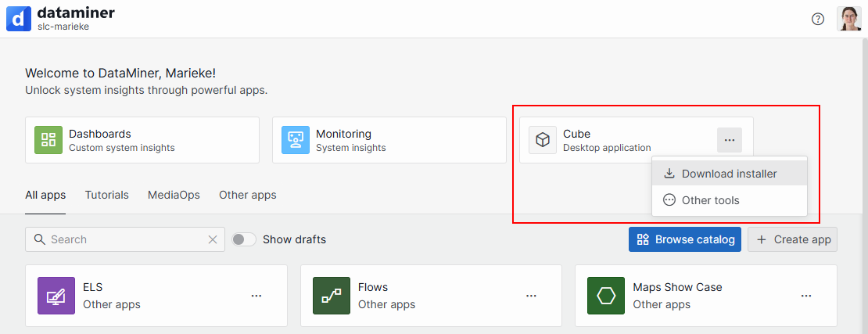The width and height of the screenshot is (868, 334).
Task: Open the Flows app icon
Action: coord(332,296)
